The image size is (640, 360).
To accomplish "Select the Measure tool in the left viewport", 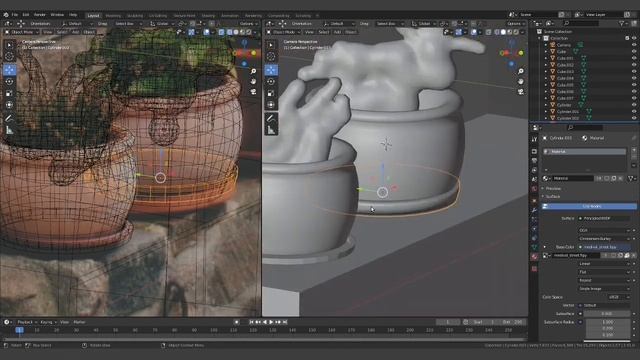I will click(x=9, y=130).
